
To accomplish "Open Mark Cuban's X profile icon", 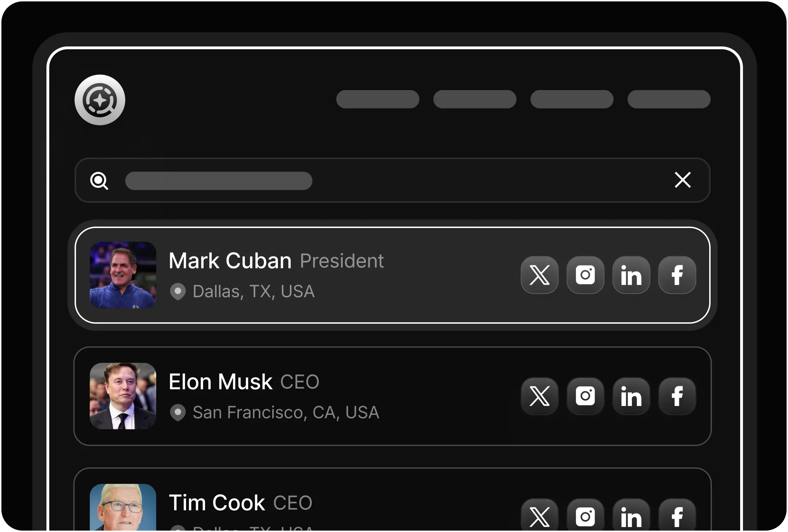I will click(x=540, y=275).
